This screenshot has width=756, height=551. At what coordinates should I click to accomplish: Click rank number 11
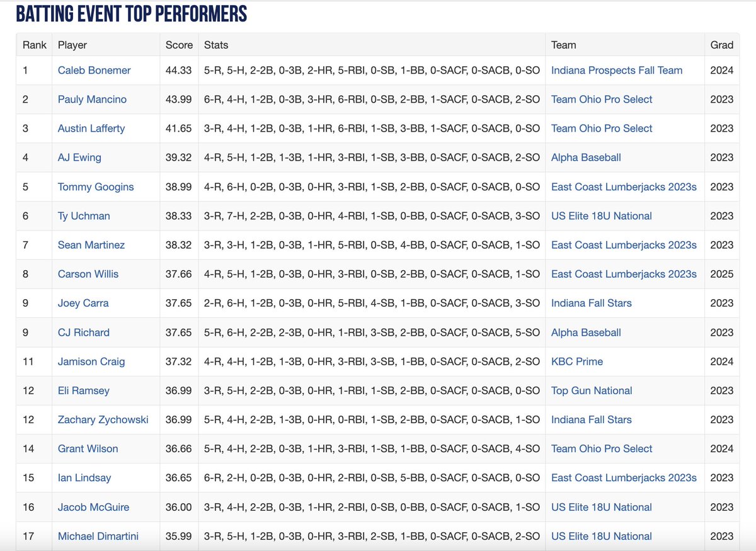(x=28, y=361)
